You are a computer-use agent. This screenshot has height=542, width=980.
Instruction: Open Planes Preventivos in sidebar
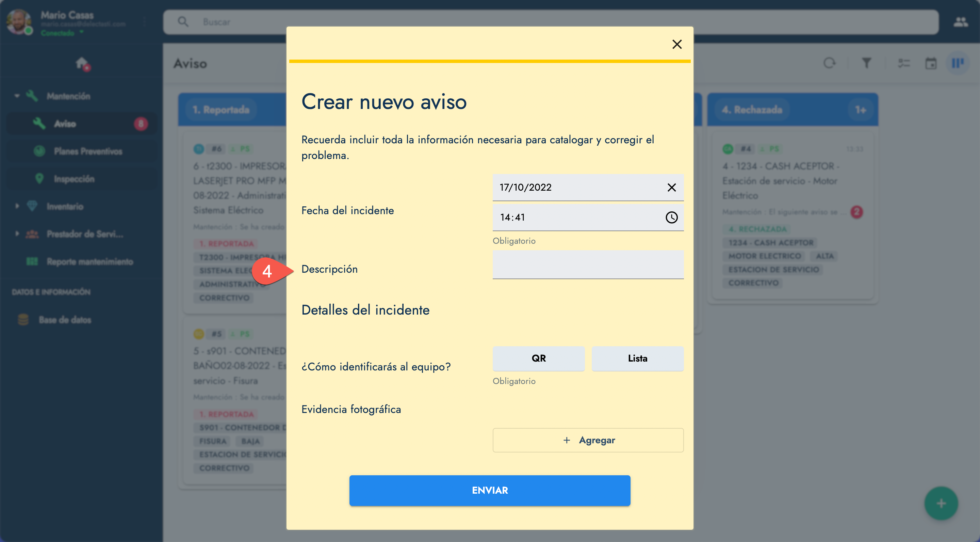(82, 151)
